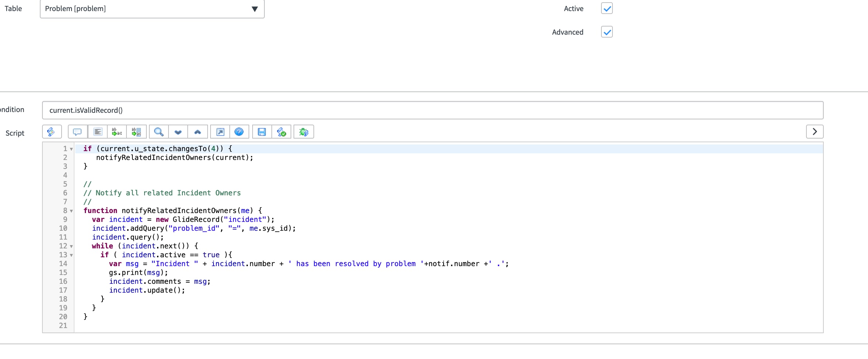Screen dimensions: 868x359
Task: Click the comment toggle toolbar icon
Action: [x=77, y=132]
